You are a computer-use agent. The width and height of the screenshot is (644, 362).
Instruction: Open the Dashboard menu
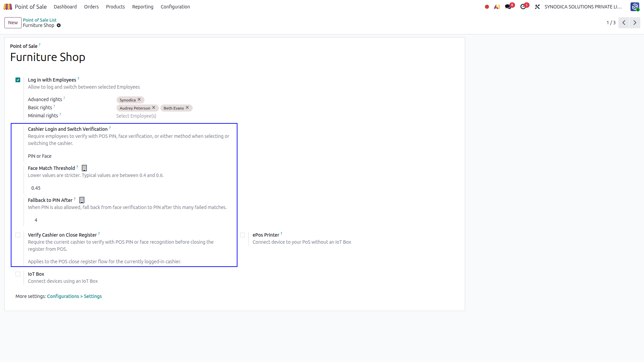pyautogui.click(x=65, y=7)
